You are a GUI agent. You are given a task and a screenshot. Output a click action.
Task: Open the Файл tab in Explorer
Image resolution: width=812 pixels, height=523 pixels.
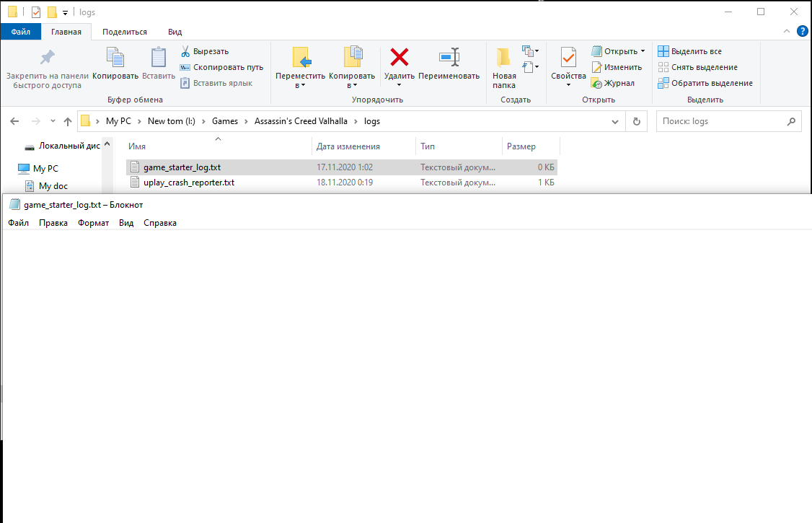(x=21, y=32)
